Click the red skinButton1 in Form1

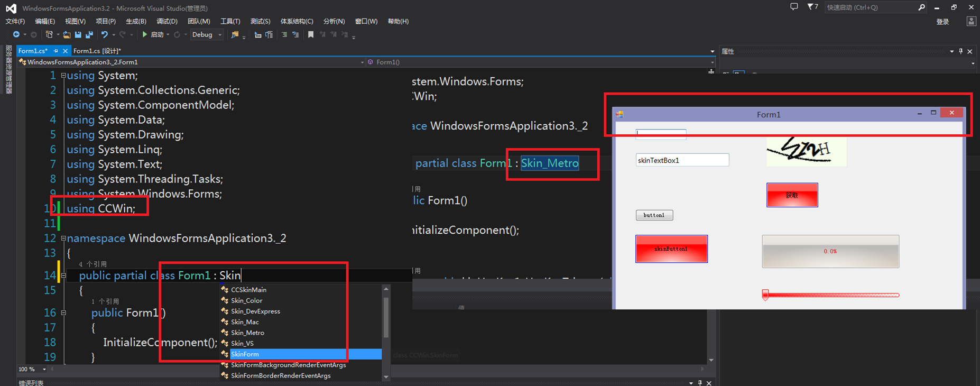[671, 249]
